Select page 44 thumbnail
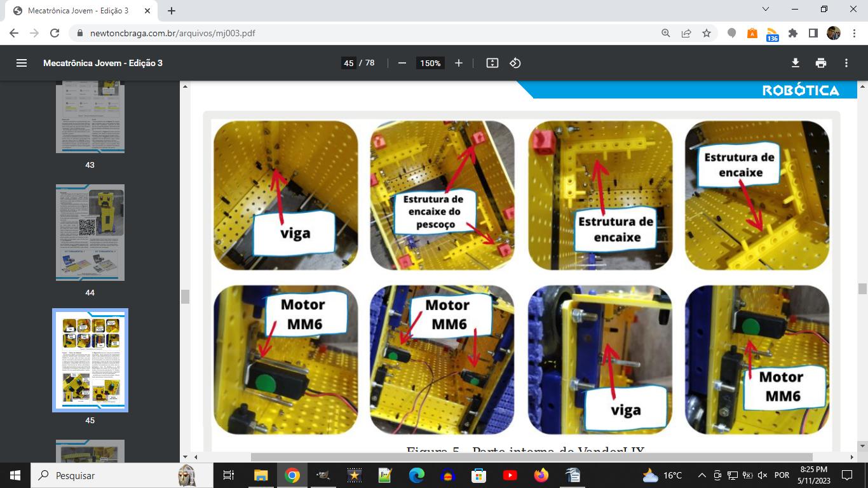Viewport: 868px width, 488px height. [x=90, y=233]
